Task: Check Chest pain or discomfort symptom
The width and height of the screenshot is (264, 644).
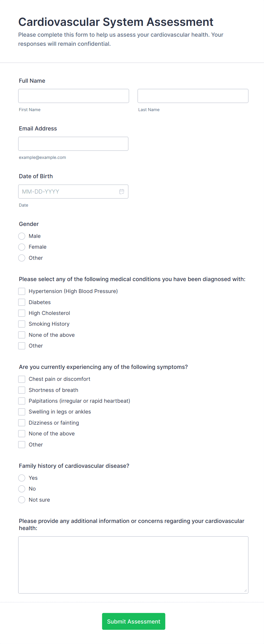Action: pos(22,379)
